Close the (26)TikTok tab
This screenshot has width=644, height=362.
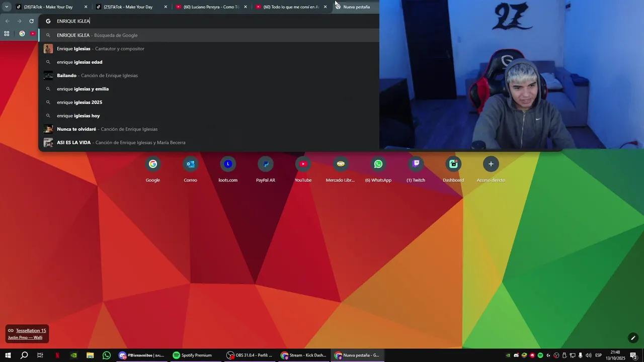pos(86,7)
